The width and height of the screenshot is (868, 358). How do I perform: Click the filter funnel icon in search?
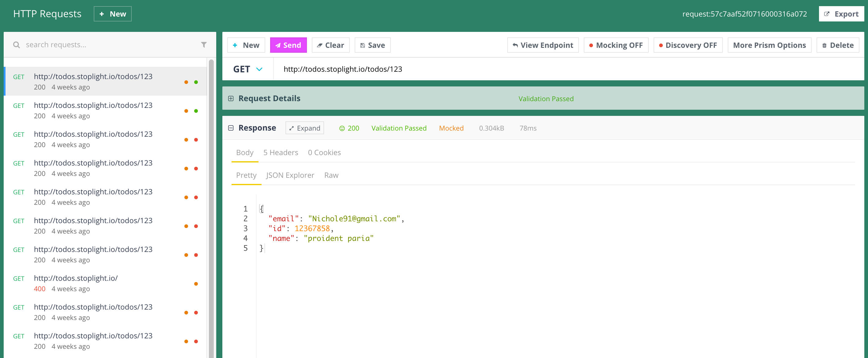point(203,44)
